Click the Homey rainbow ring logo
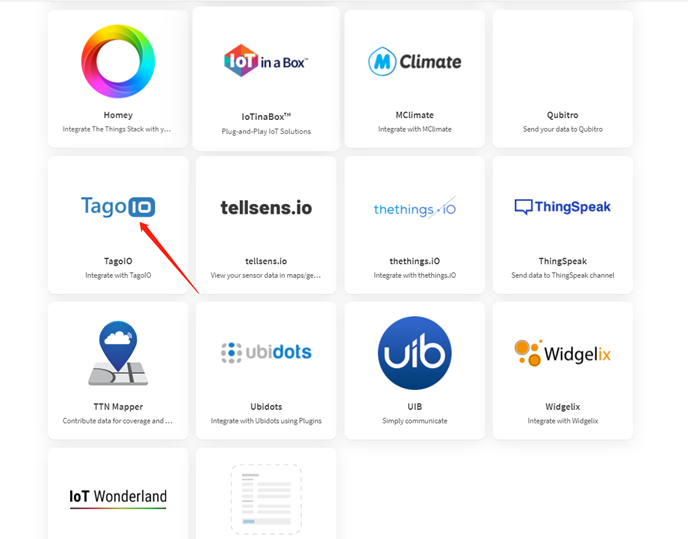Screen dimensions: 688x539 click(x=118, y=61)
